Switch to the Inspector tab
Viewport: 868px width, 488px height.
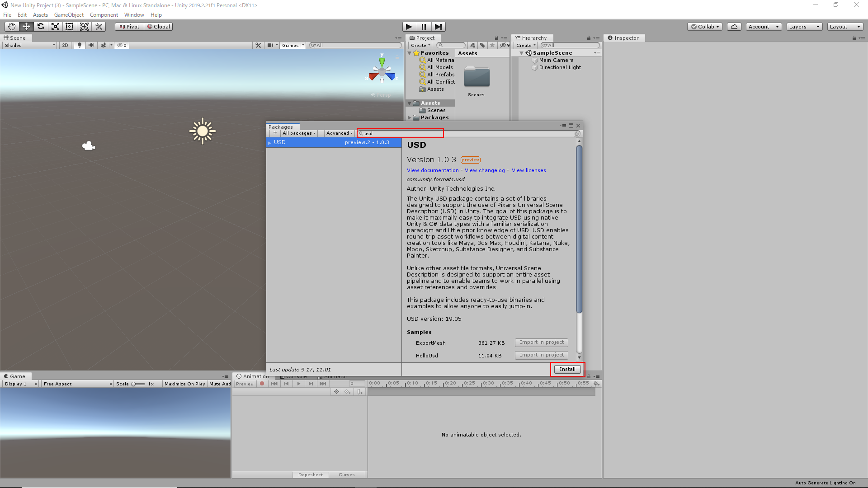[x=623, y=38]
